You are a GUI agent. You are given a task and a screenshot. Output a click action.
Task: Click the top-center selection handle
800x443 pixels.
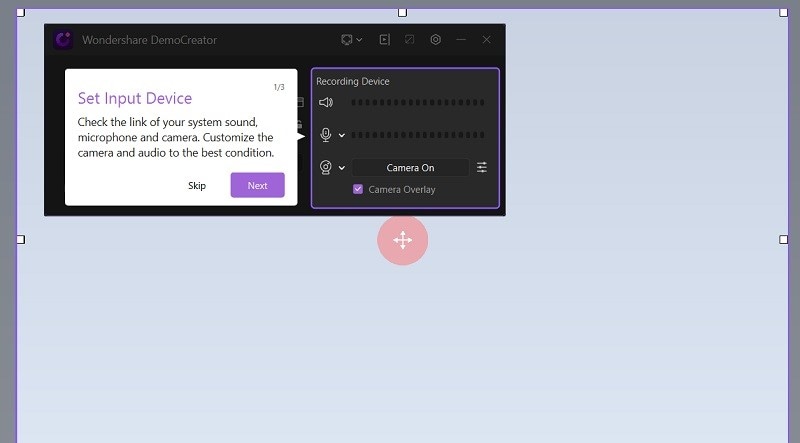403,12
